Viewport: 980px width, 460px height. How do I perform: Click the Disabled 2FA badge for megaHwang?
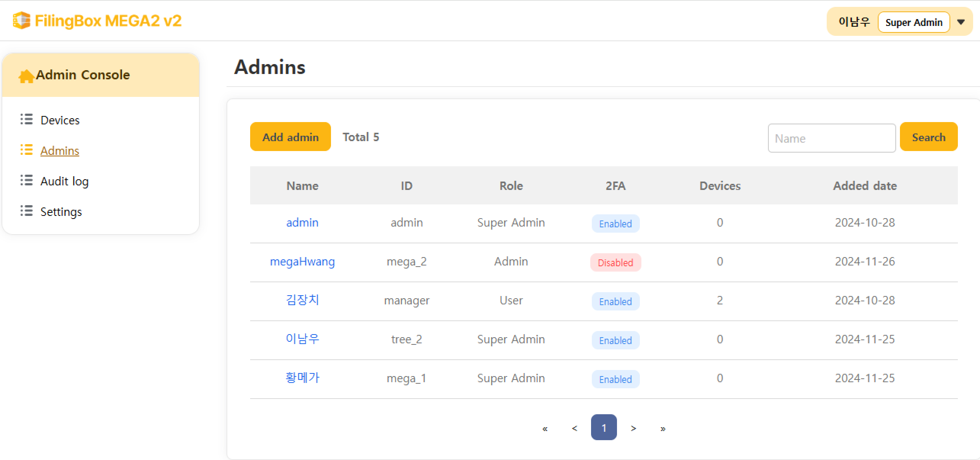click(615, 262)
